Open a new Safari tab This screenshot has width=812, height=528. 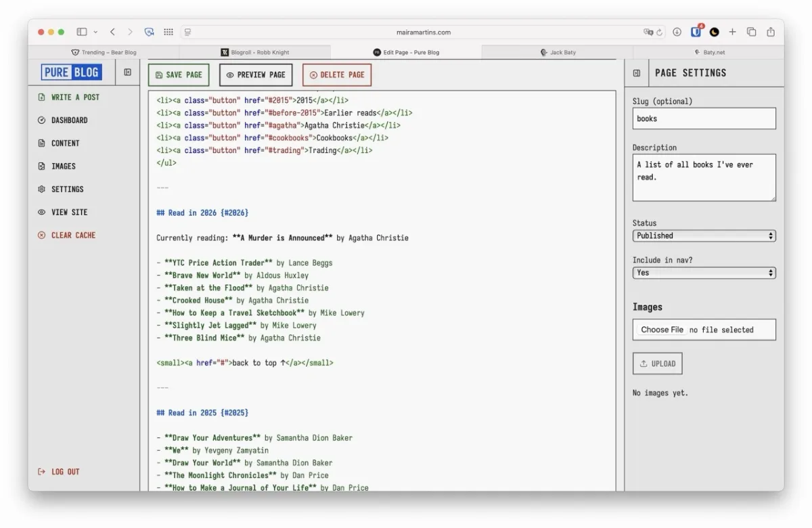(x=733, y=32)
